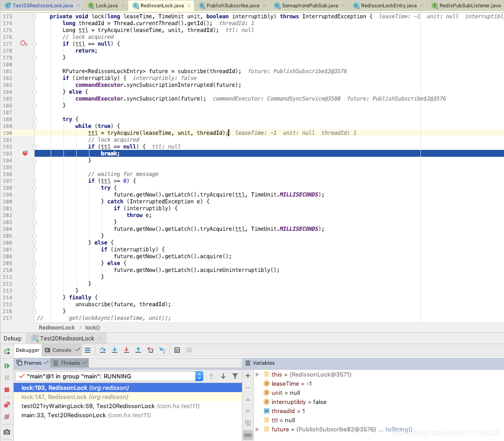
Task: Switch to the RedissonLockEntry.java tab
Action: pyautogui.click(x=388, y=5)
